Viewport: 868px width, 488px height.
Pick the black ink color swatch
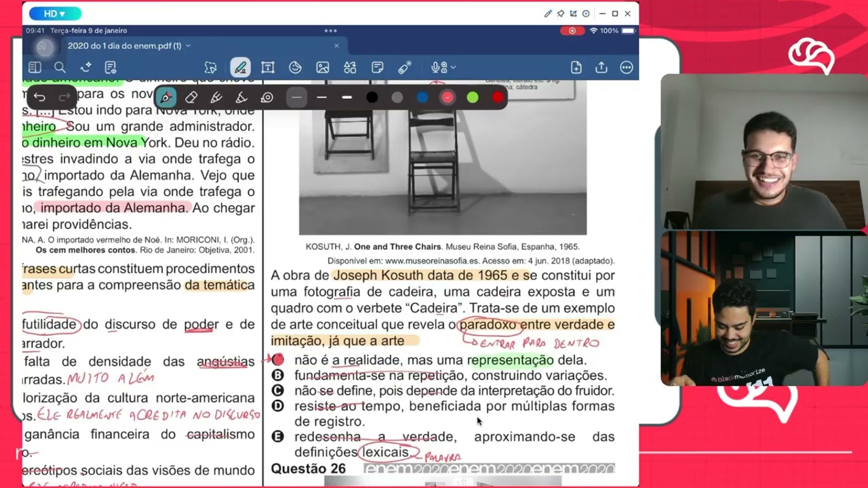tap(372, 98)
